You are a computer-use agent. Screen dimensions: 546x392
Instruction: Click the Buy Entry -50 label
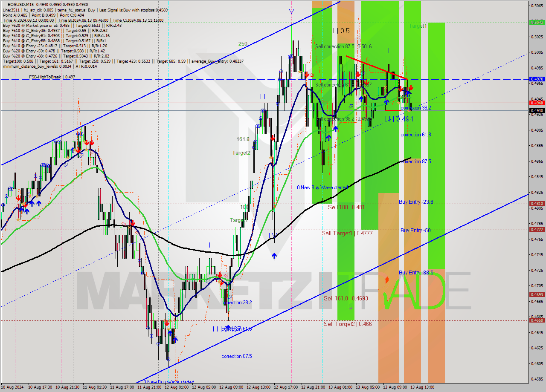click(415, 231)
